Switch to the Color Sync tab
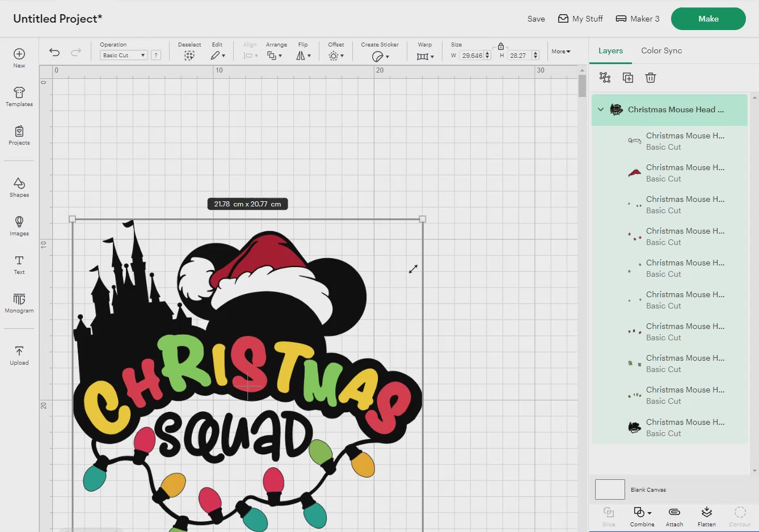This screenshot has height=532, width=759. 661,50
